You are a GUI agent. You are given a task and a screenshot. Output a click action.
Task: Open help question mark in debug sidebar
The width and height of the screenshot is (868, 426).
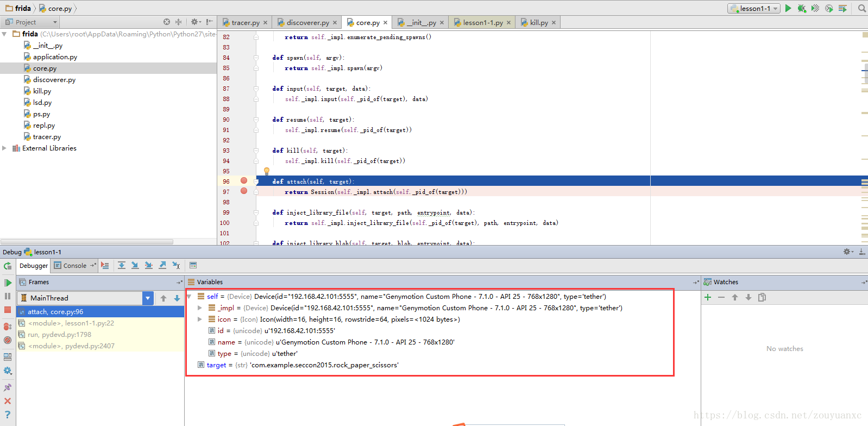pyautogui.click(x=8, y=415)
